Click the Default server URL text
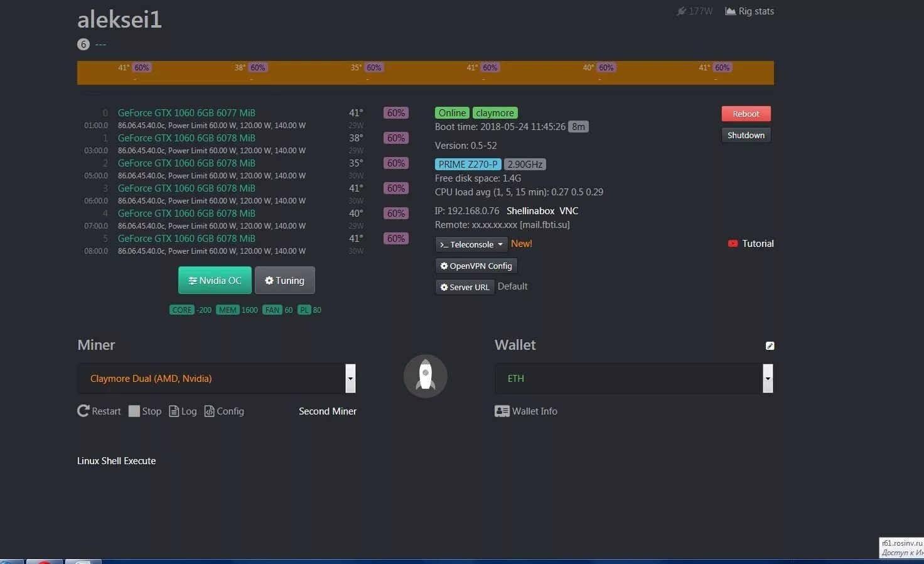 (512, 286)
